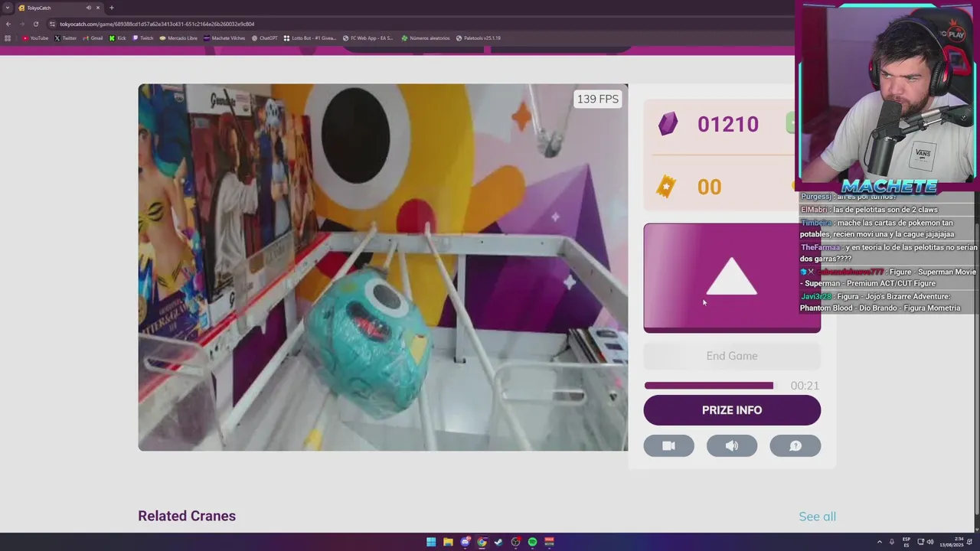
Task: Click the 00:21 countdown timer
Action: point(805,386)
